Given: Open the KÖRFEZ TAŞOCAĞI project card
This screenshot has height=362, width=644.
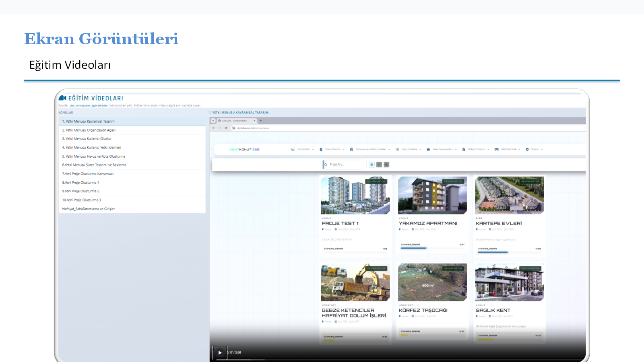Looking at the screenshot, I should coord(432,300).
